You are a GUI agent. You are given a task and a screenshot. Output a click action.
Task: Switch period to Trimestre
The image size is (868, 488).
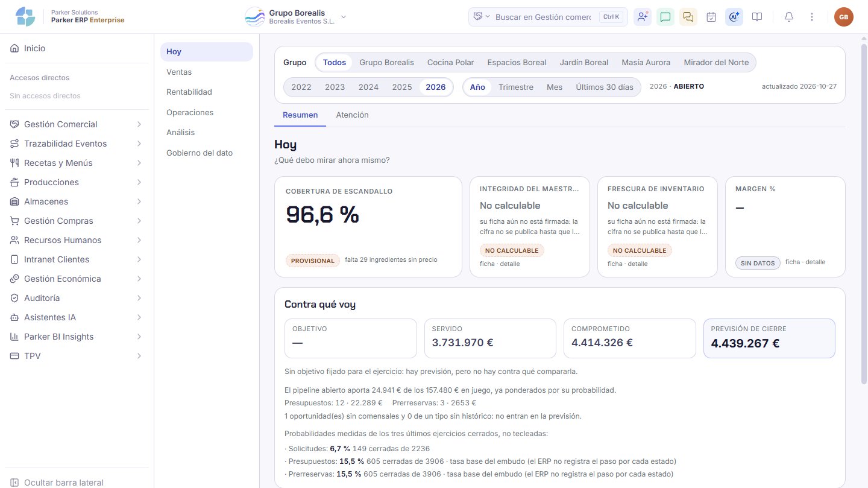pos(516,87)
